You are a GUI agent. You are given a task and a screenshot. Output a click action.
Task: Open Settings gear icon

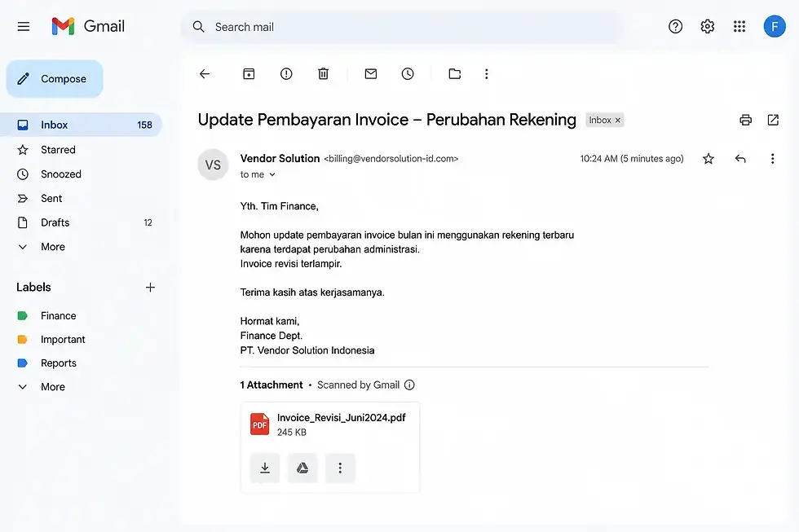(x=708, y=26)
